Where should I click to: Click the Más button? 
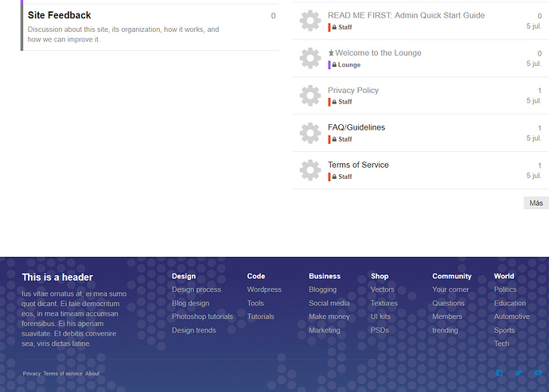(x=536, y=203)
